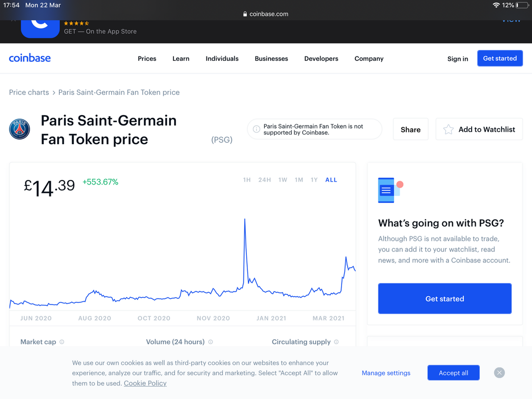The image size is (532, 399).
Task: Select the 1W chart range
Action: (283, 180)
